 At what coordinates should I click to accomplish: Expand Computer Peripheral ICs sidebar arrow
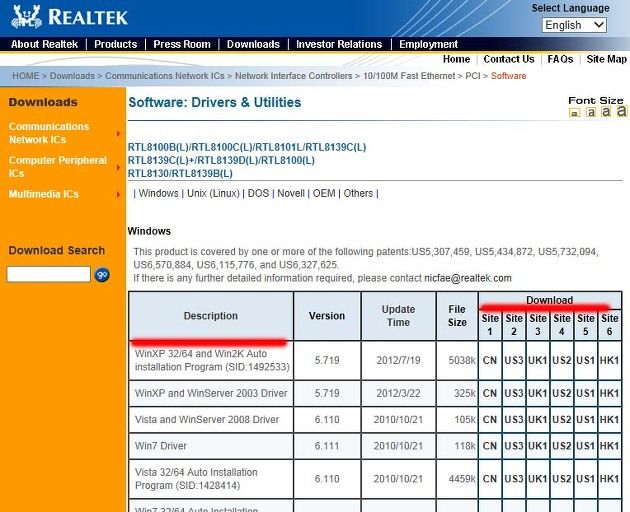[118, 167]
